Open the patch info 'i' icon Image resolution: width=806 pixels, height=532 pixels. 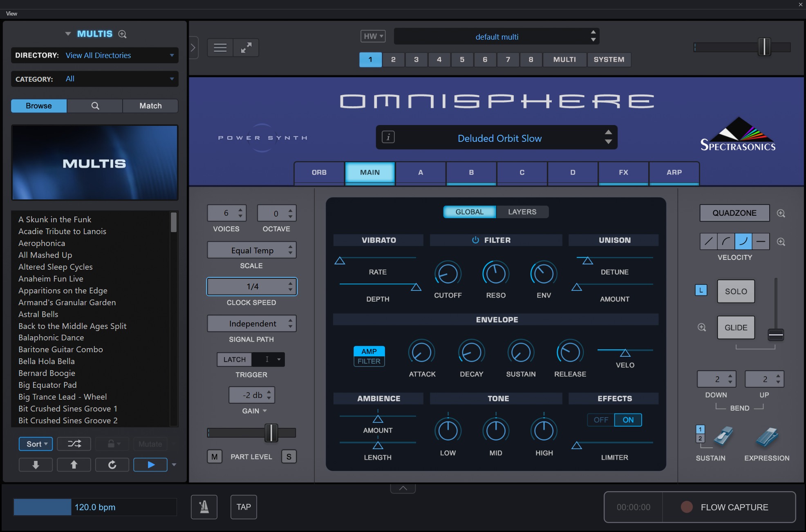(388, 137)
